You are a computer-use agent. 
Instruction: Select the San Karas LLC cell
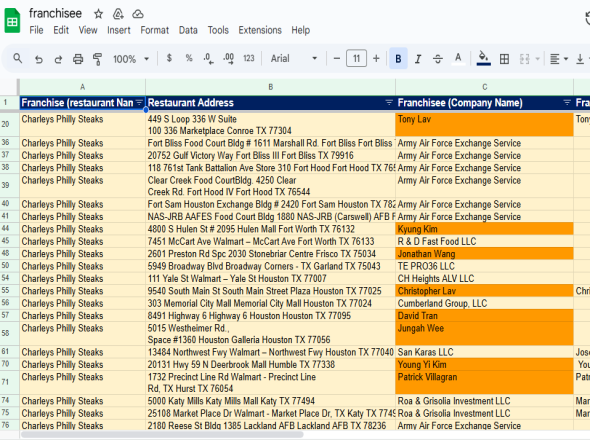click(485, 352)
